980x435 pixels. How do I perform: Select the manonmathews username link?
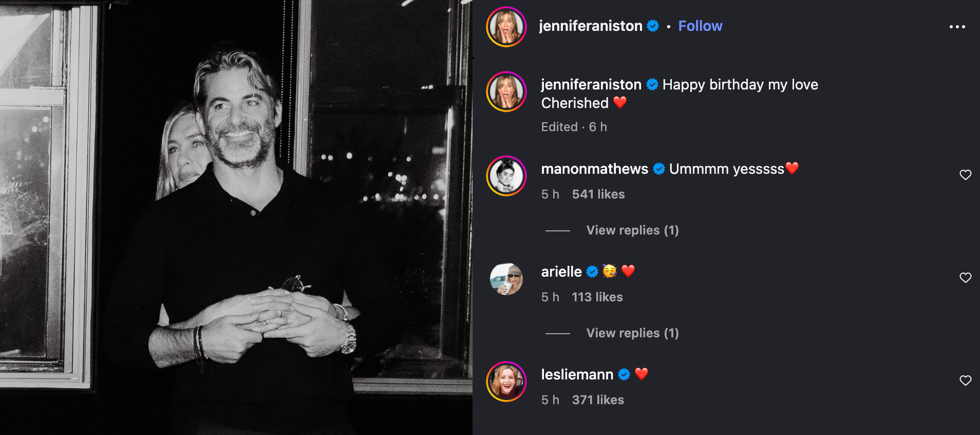pos(594,169)
